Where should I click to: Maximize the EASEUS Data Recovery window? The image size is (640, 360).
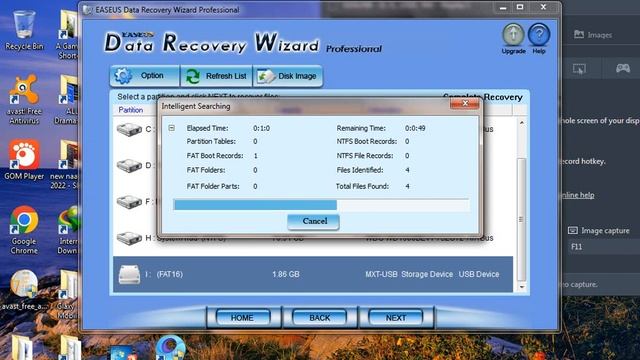[x=520, y=7]
